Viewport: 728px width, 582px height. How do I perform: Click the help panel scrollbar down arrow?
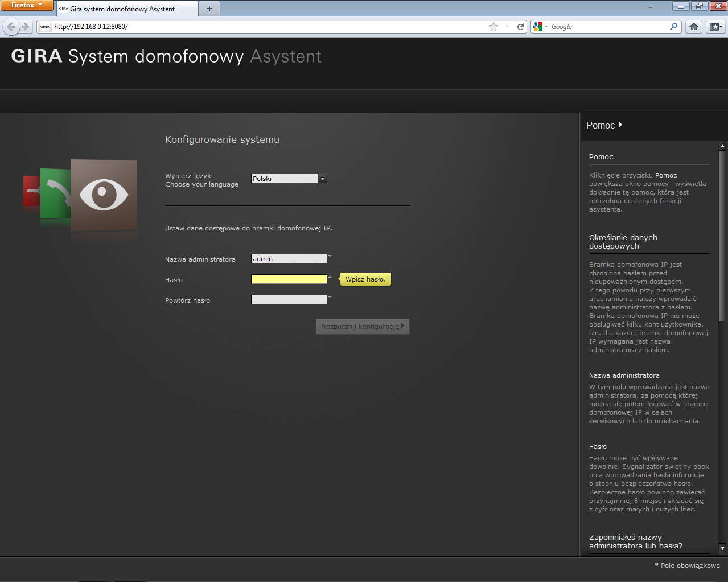[x=723, y=548]
